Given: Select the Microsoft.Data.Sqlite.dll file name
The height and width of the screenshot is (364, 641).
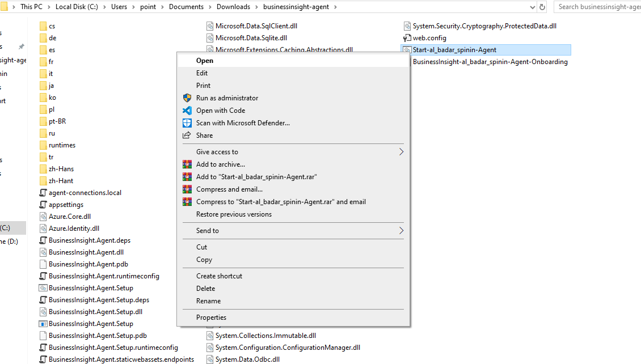Looking at the screenshot, I should [x=251, y=38].
